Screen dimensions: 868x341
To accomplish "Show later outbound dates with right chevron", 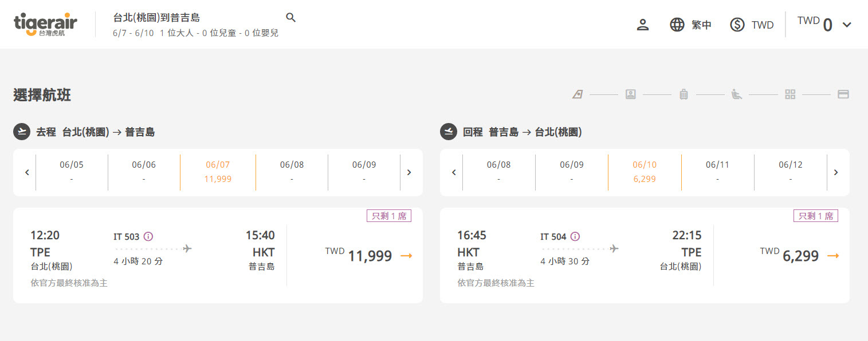I will point(409,172).
